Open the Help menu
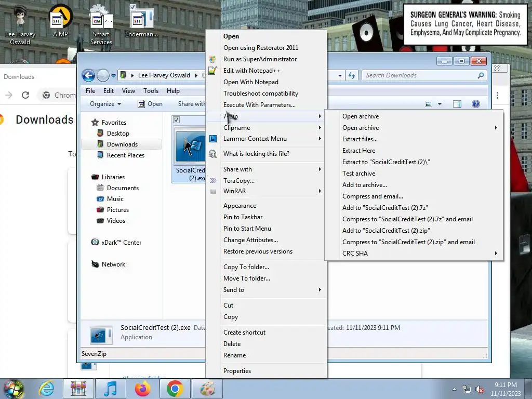Viewport: 532px width, 399px height. click(173, 90)
